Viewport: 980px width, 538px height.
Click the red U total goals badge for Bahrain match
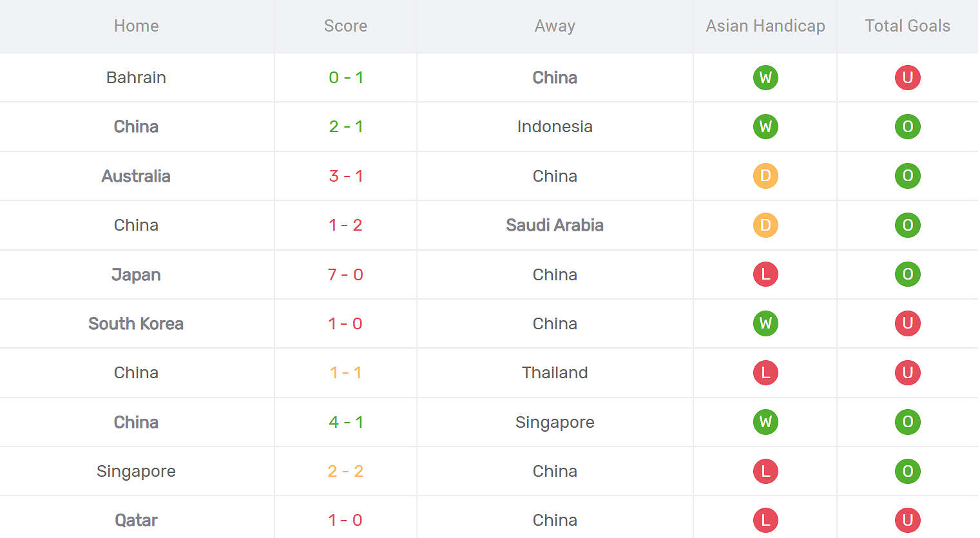point(907,77)
